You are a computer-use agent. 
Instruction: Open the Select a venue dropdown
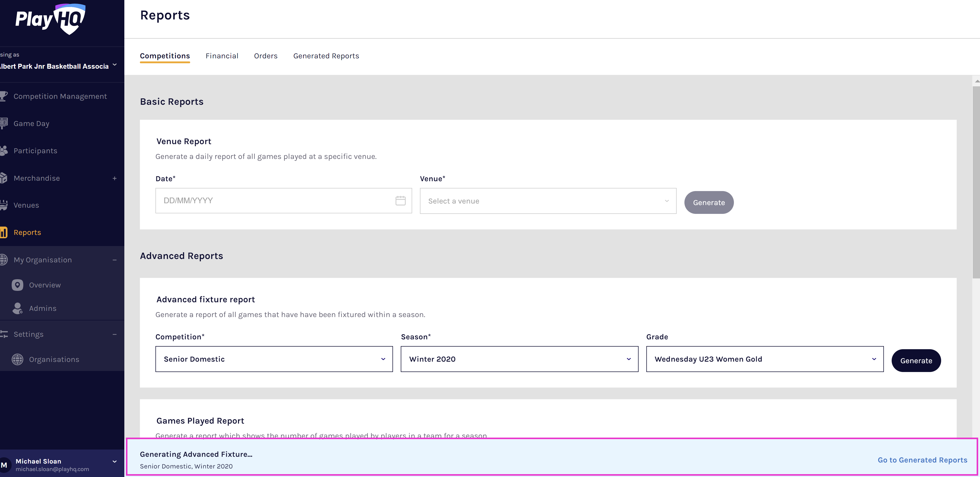point(548,201)
